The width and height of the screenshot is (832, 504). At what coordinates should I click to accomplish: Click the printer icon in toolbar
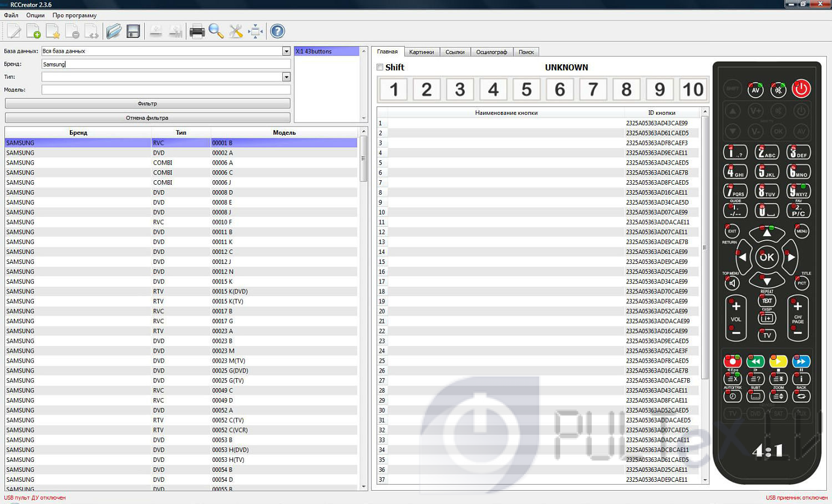click(197, 32)
